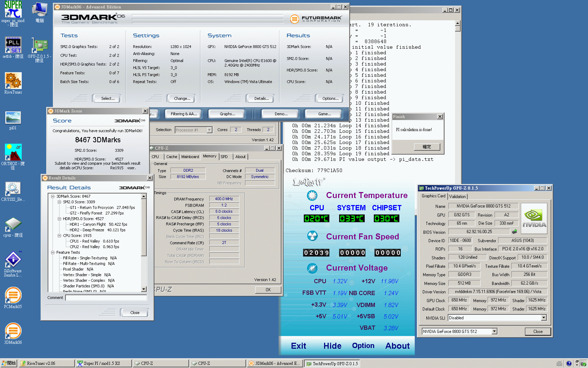Select GT1 - Return To Proxycon result row
The image size is (588, 368).
(102, 207)
